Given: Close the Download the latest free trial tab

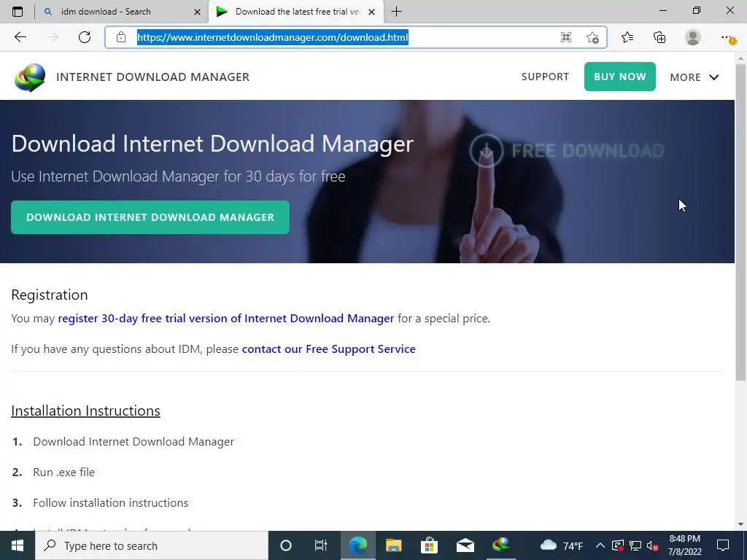Looking at the screenshot, I should [371, 12].
